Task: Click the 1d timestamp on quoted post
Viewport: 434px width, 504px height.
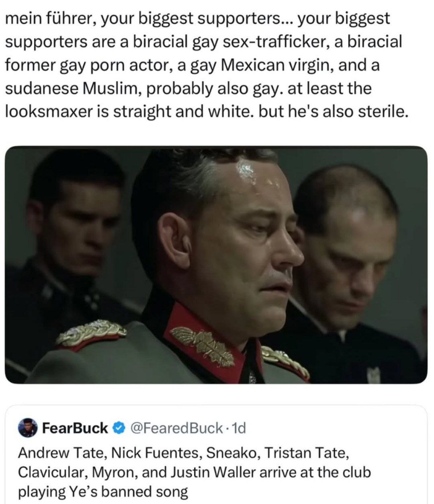Action: coord(239,428)
